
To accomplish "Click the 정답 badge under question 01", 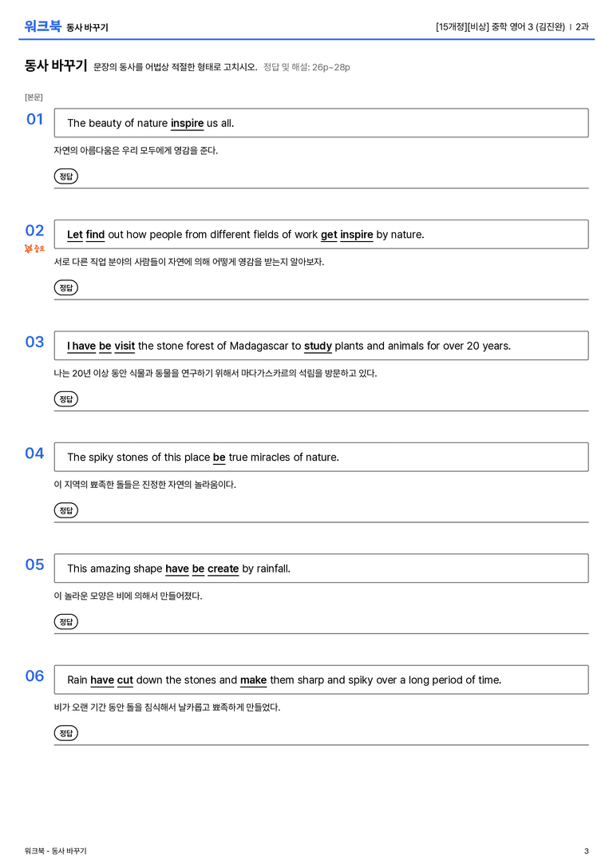I will pos(65,176).
